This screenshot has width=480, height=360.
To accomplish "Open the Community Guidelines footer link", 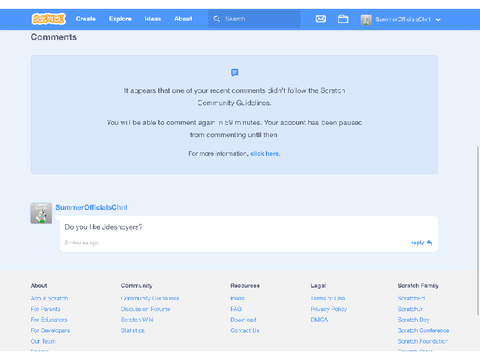I will coord(150,298).
